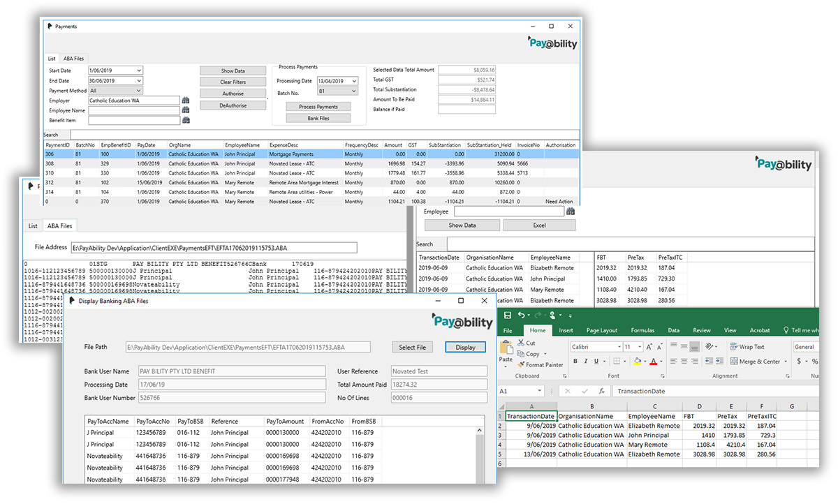This screenshot has height=504, width=838.
Task: Click the Undo arrow in Excel
Action: coord(522,316)
